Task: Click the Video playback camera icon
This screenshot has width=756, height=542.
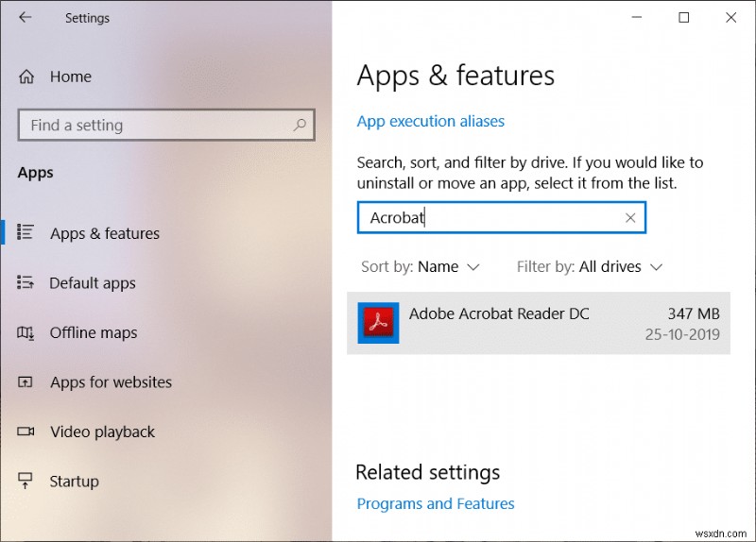Action: point(26,432)
